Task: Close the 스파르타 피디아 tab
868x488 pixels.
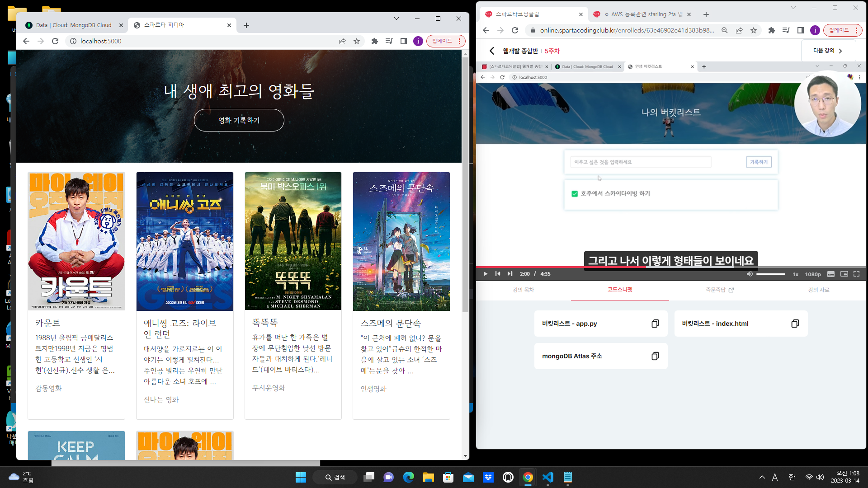Action: coord(229,25)
